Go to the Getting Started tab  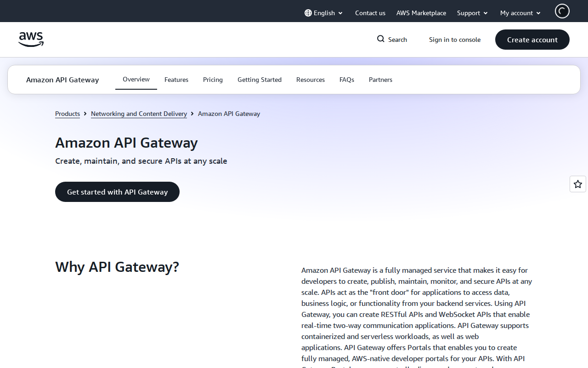tap(260, 80)
